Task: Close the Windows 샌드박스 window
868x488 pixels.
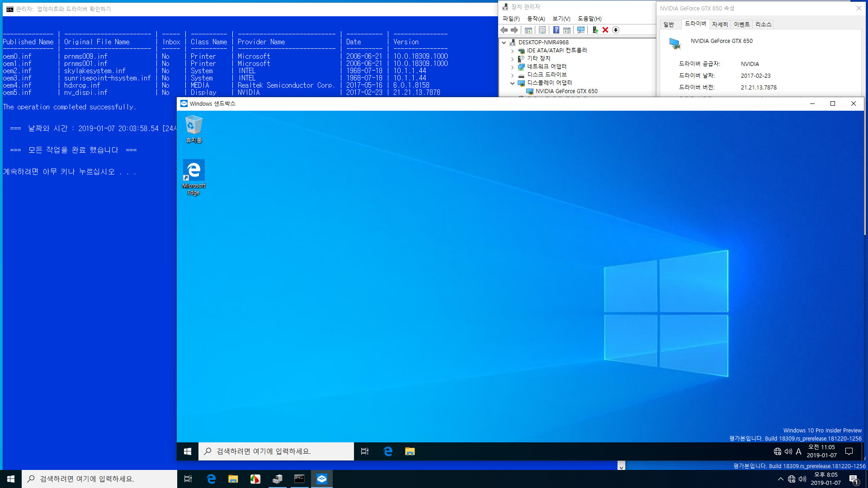Action: pyautogui.click(x=854, y=103)
